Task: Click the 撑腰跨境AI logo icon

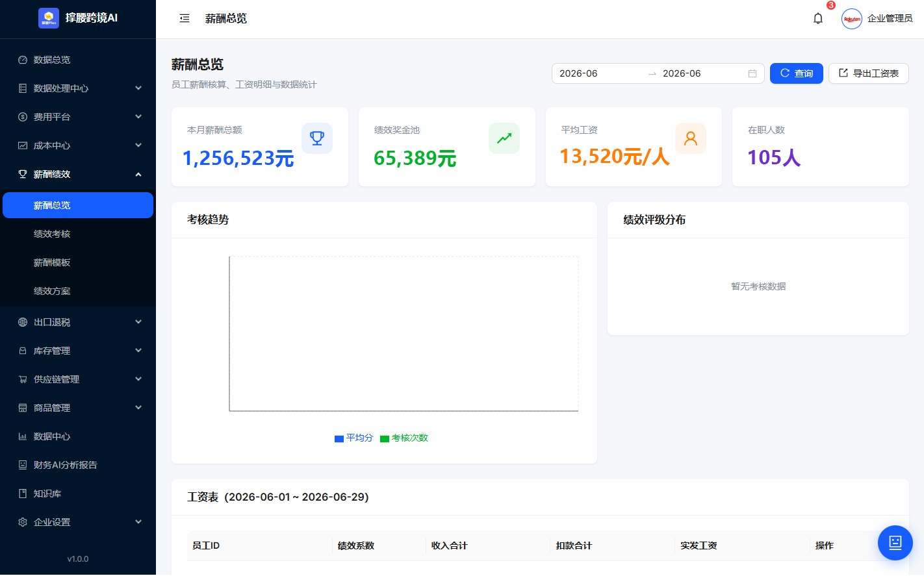Action: pyautogui.click(x=49, y=18)
